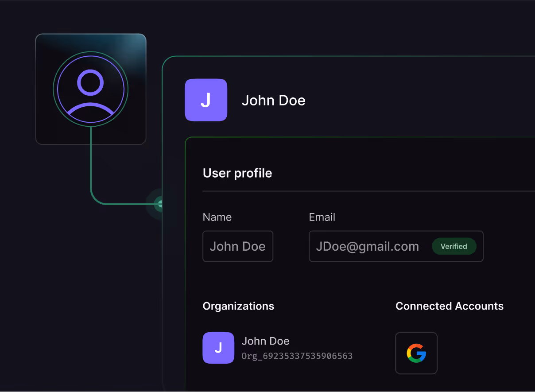Click the purple J avatar beside the John Doe header

(x=206, y=100)
